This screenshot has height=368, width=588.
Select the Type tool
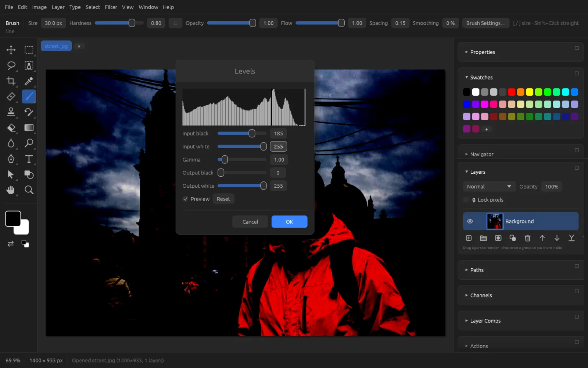click(x=29, y=159)
